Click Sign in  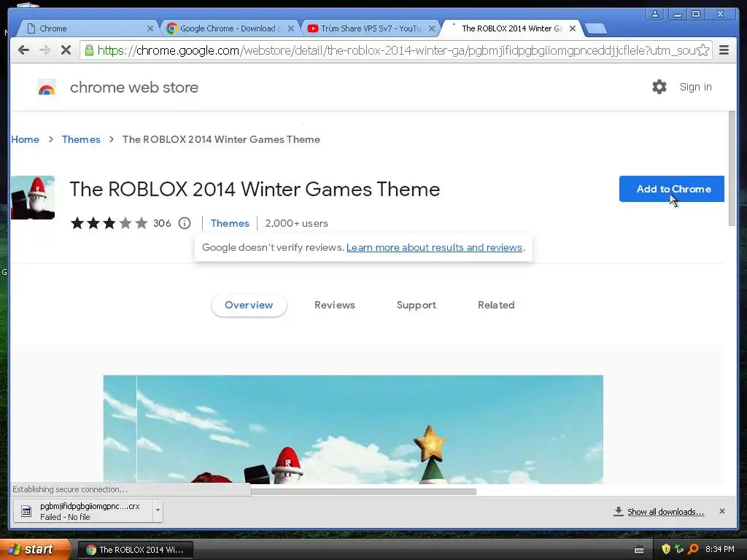[x=695, y=87]
